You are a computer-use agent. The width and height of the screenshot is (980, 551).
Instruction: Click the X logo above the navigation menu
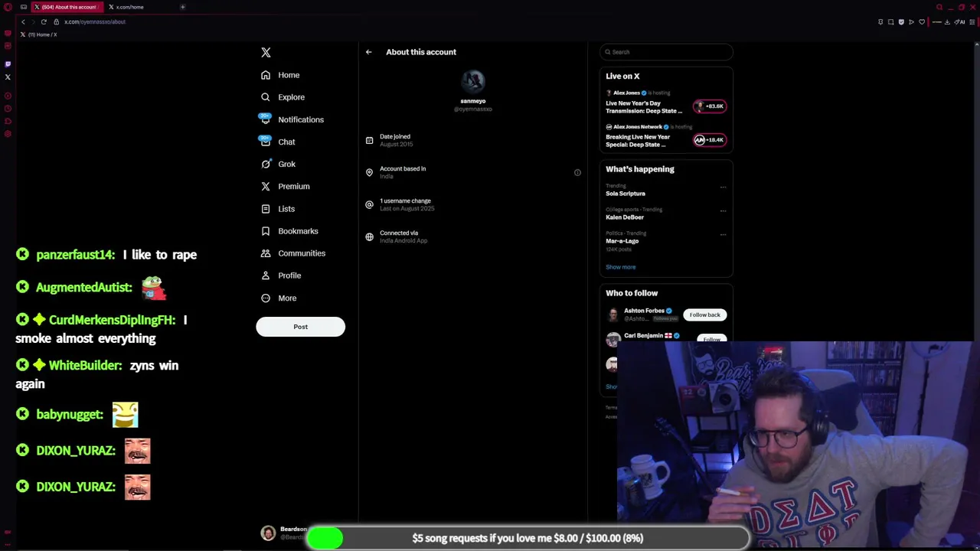click(x=266, y=52)
